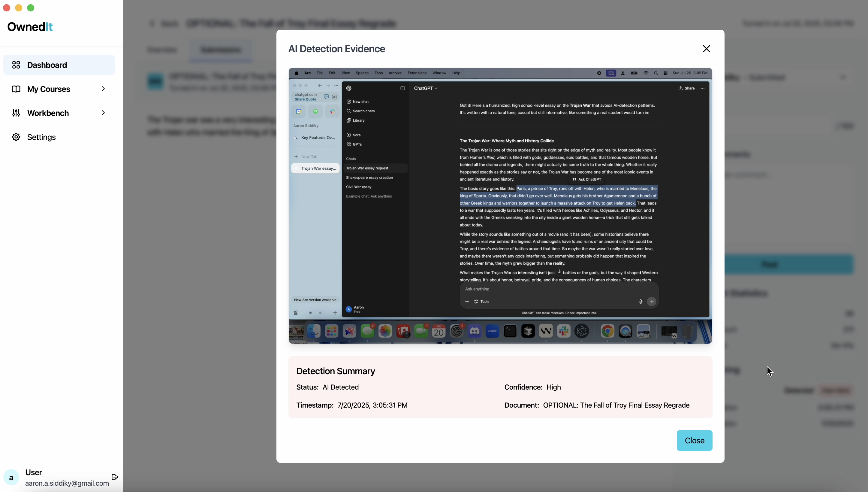Viewport: 868px width, 492px height.
Task: Switch to the Submissions tab behind the dialog
Action: pyautogui.click(x=221, y=50)
